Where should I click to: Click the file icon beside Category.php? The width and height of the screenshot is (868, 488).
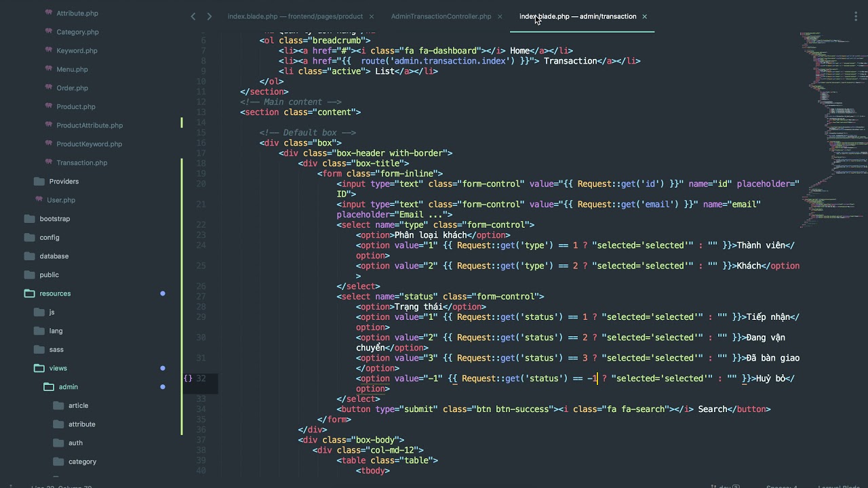(49, 31)
